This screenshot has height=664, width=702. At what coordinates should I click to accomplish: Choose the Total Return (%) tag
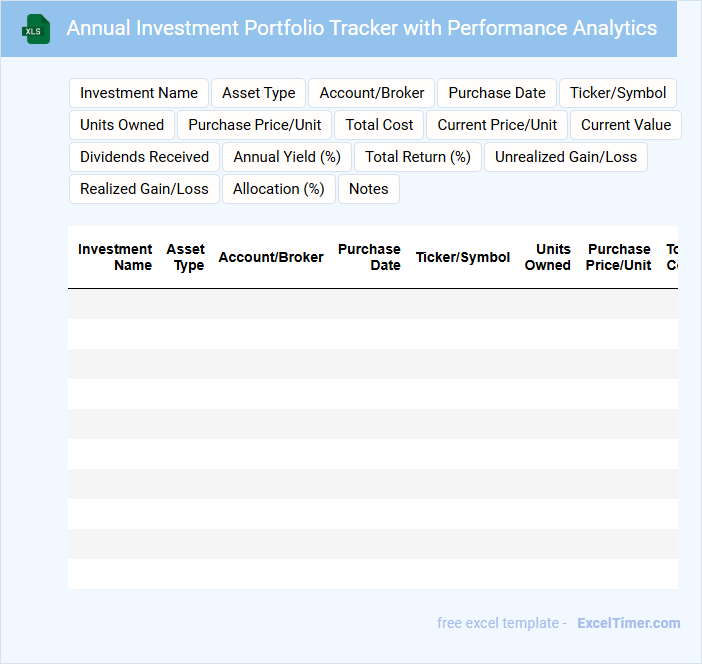(418, 157)
